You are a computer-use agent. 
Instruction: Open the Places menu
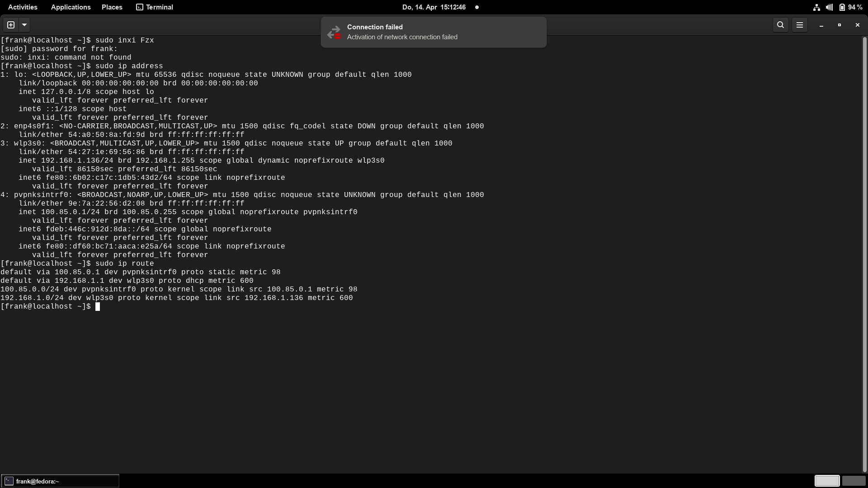click(112, 7)
